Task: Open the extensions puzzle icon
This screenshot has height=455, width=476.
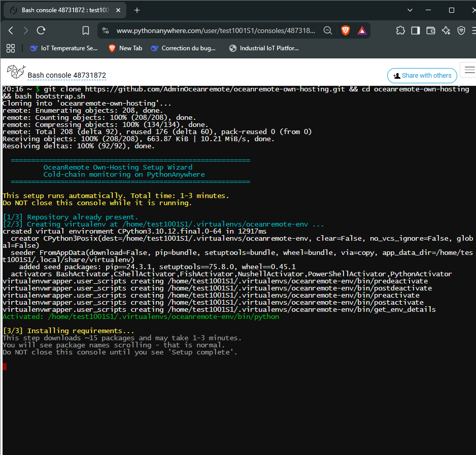Action: [x=400, y=30]
